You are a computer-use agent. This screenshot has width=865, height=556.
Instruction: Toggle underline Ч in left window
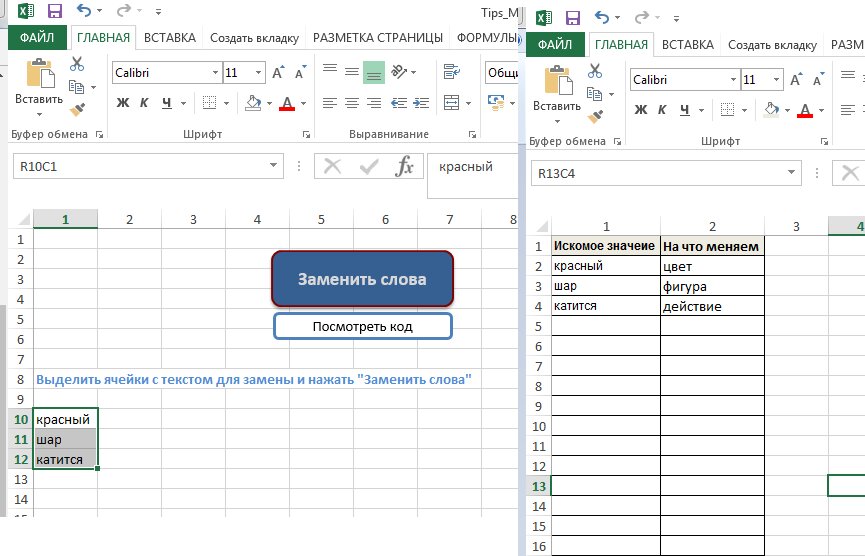(x=167, y=103)
